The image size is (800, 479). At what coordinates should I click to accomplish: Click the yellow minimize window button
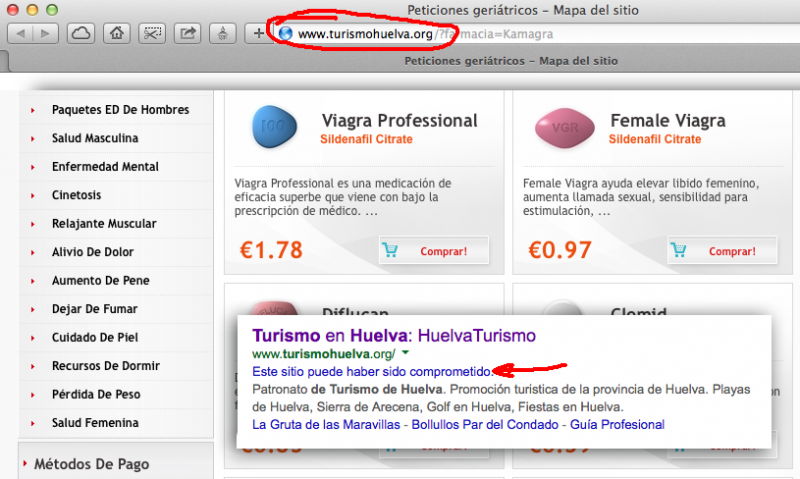(32, 10)
